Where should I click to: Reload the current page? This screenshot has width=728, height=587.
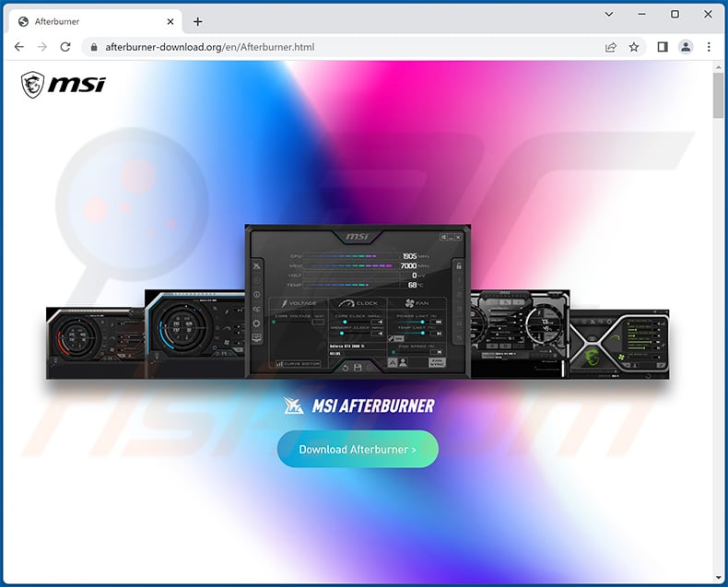65,47
